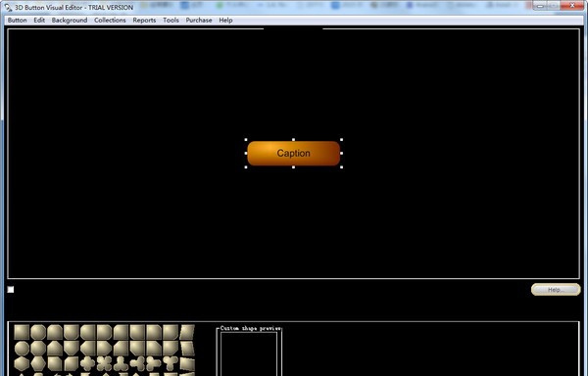Image resolution: width=588 pixels, height=376 pixels.
Task: Choose the pentagon shape pointing right
Action: (104, 349)
